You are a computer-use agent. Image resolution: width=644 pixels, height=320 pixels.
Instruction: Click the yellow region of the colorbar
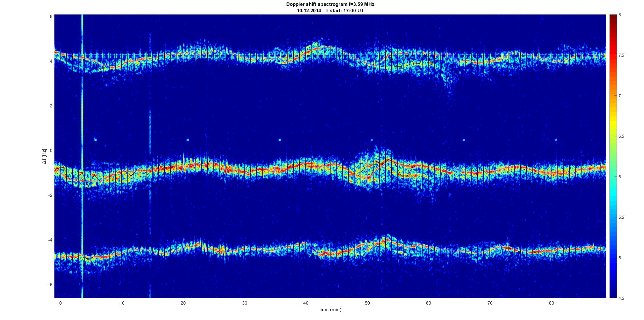613,124
